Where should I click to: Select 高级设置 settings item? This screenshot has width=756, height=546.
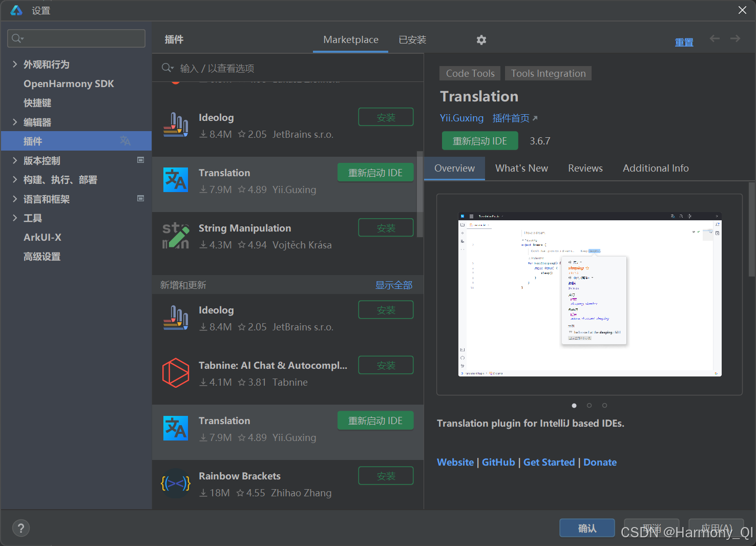tap(42, 257)
